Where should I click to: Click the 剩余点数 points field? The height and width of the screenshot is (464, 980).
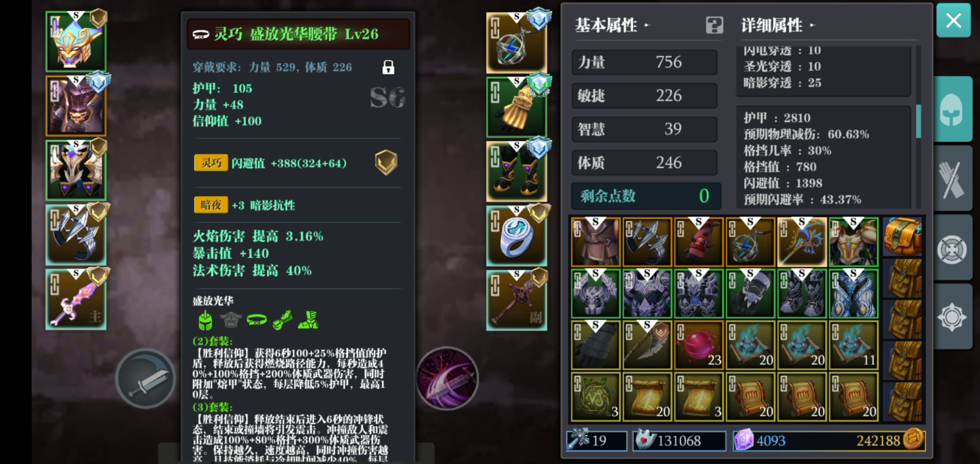tap(646, 196)
